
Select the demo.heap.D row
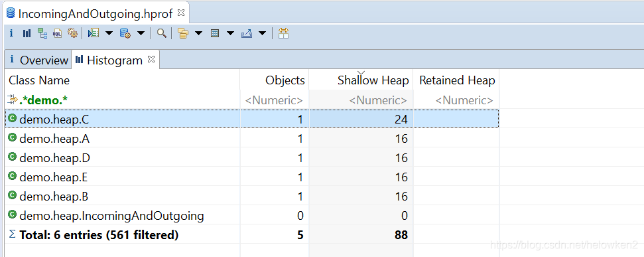252,158
